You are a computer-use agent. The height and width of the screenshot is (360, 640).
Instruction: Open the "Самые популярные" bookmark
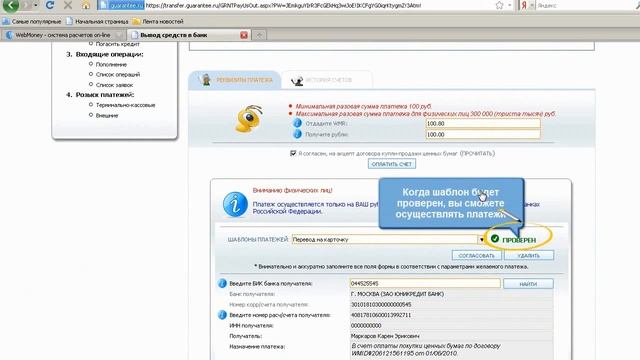[x=32, y=21]
